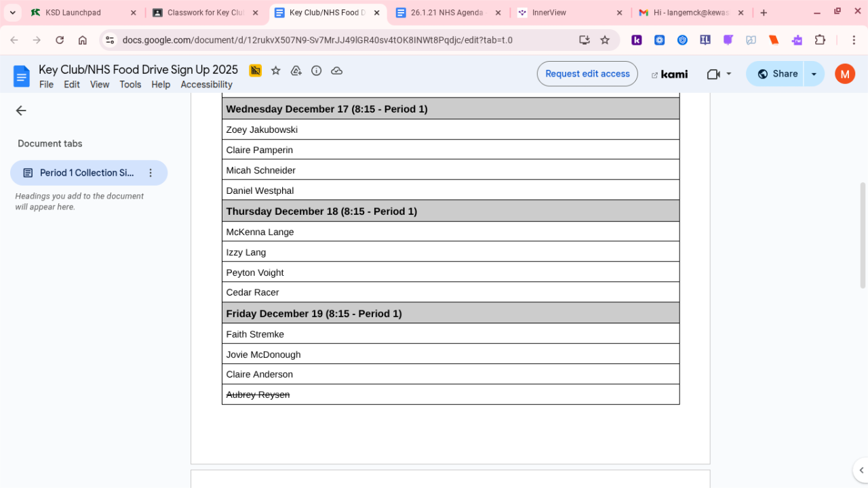
Task: Switch to the 26.1.21 NHS Agenda tab
Action: coord(447,13)
